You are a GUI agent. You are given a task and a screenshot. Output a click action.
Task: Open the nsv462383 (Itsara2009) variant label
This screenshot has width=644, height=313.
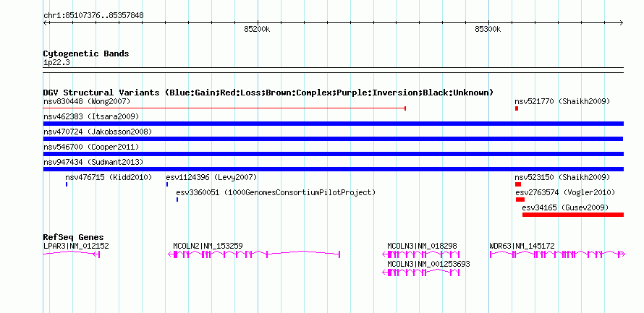click(91, 116)
